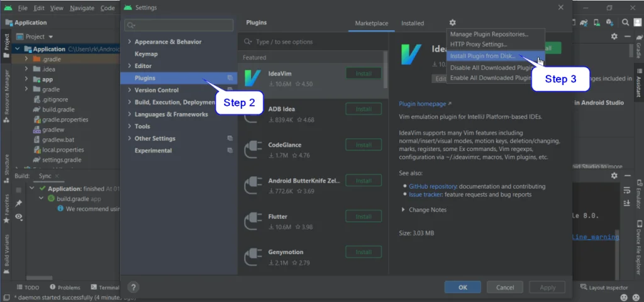The height and width of the screenshot is (302, 644).
Task: Switch to the Installed plugins tab
Action: pyautogui.click(x=413, y=23)
